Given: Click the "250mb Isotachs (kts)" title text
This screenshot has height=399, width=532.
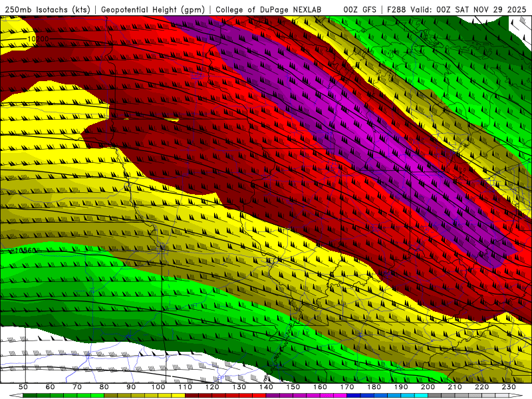Looking at the screenshot, I should (x=47, y=9).
